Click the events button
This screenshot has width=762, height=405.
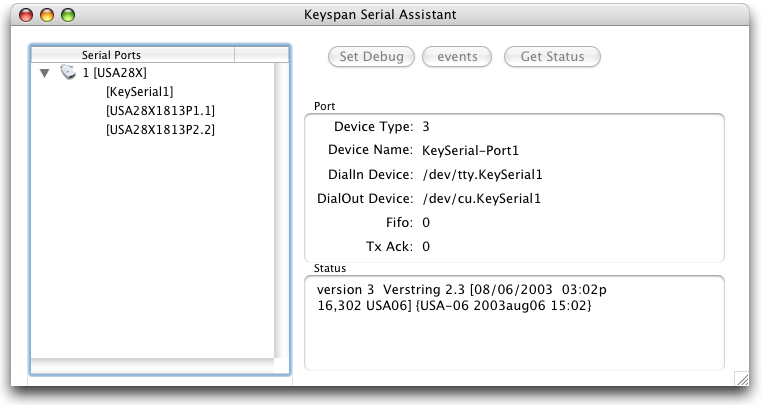[457, 56]
